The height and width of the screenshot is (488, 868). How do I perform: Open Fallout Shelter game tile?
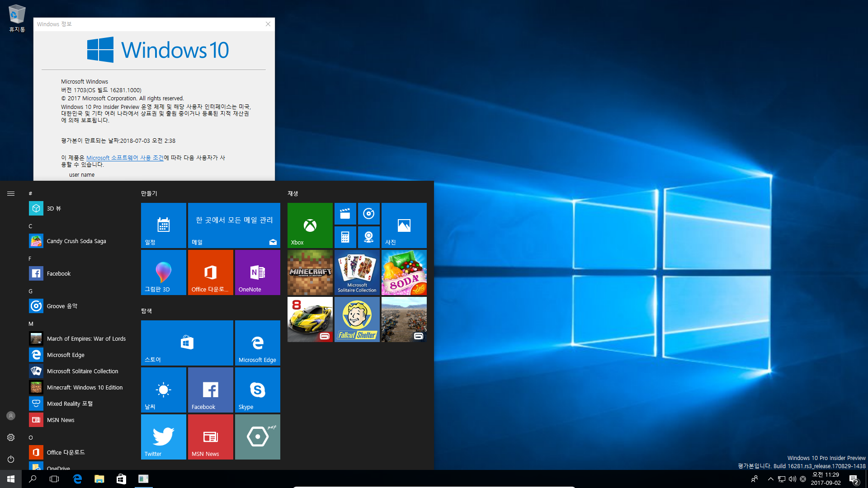point(357,319)
